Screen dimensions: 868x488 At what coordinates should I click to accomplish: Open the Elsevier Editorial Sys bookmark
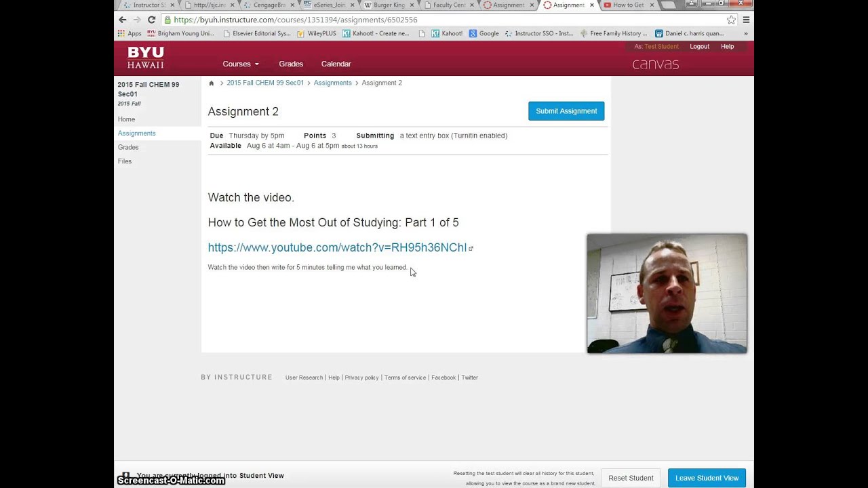point(256,33)
